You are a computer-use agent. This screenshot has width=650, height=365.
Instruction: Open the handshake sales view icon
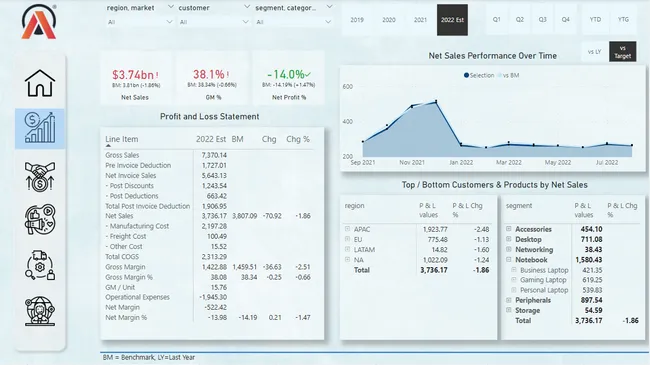pyautogui.click(x=40, y=176)
